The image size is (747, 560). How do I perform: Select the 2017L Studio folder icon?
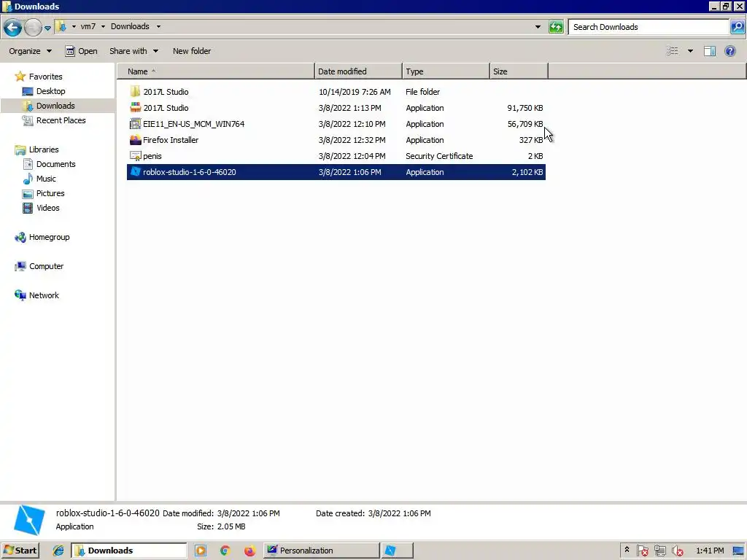click(135, 91)
